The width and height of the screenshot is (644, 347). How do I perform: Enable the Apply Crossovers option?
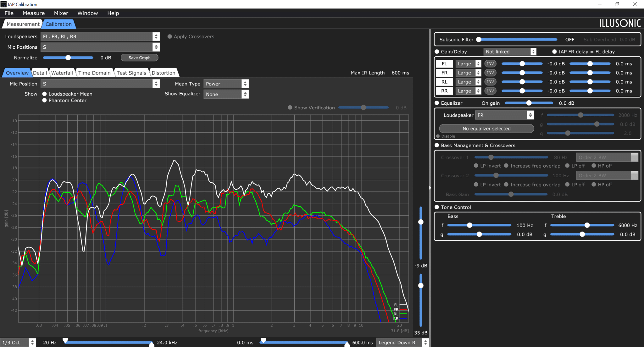coord(170,36)
